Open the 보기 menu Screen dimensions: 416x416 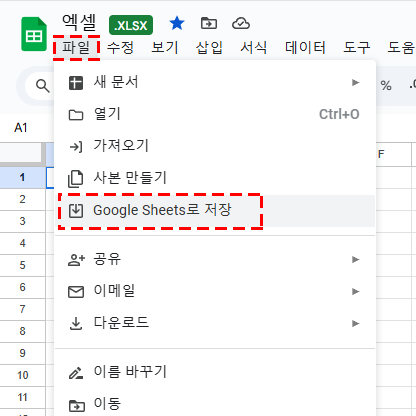pyautogui.click(x=165, y=48)
